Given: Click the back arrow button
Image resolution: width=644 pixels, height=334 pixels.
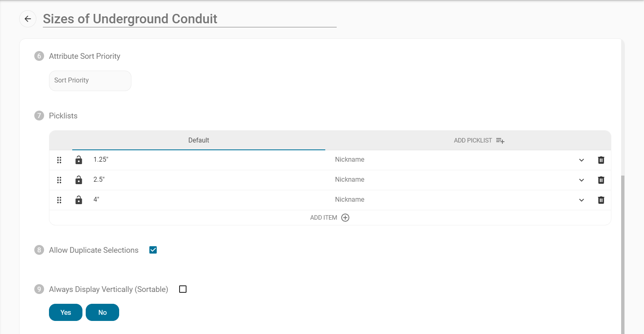Looking at the screenshot, I should click(28, 19).
